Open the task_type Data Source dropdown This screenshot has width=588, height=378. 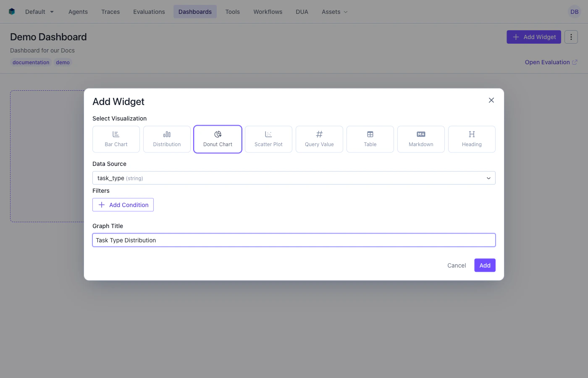[294, 178]
